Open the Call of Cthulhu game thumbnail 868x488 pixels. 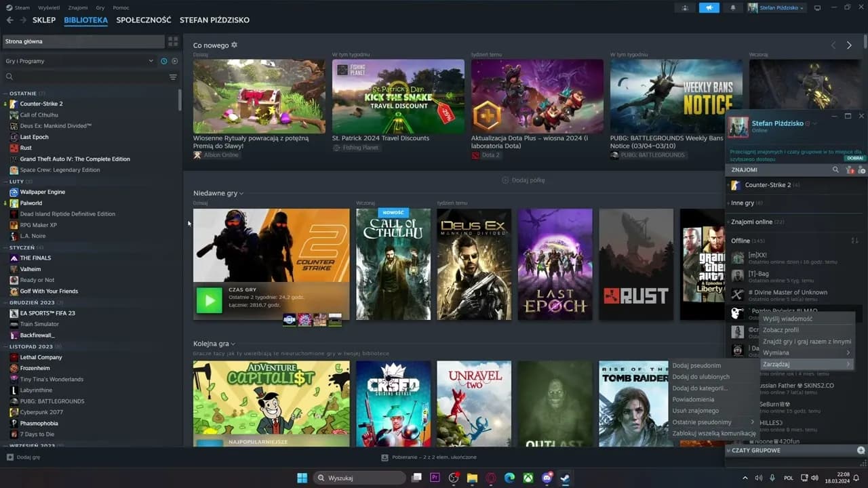[x=393, y=264]
